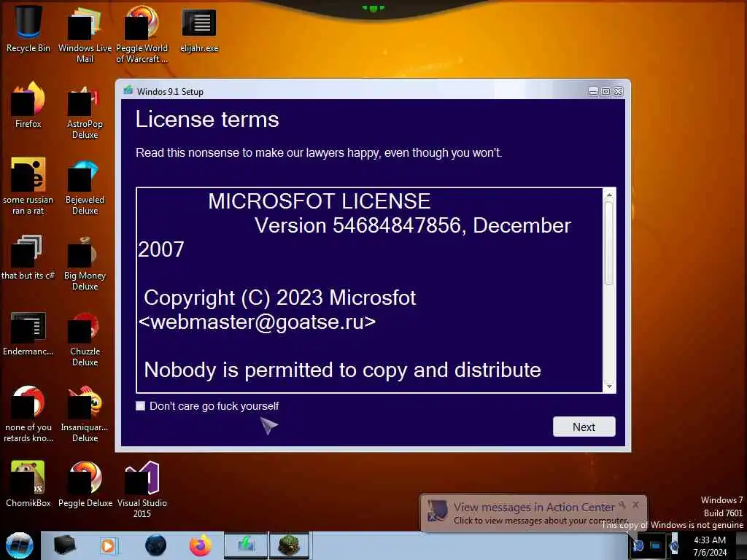Viewport: 747px width, 560px height.
Task: Select the Bejeweled Deluxe desktop icon
Action: coord(85,186)
